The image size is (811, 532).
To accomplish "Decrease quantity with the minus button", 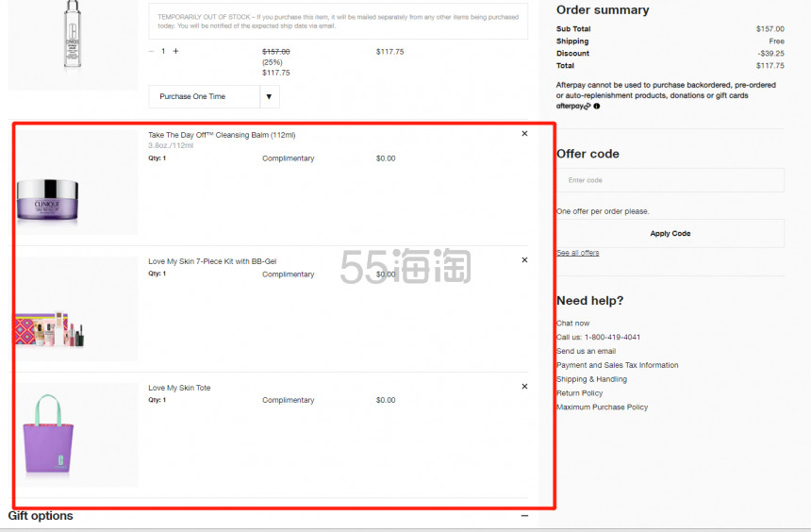I will (x=151, y=51).
